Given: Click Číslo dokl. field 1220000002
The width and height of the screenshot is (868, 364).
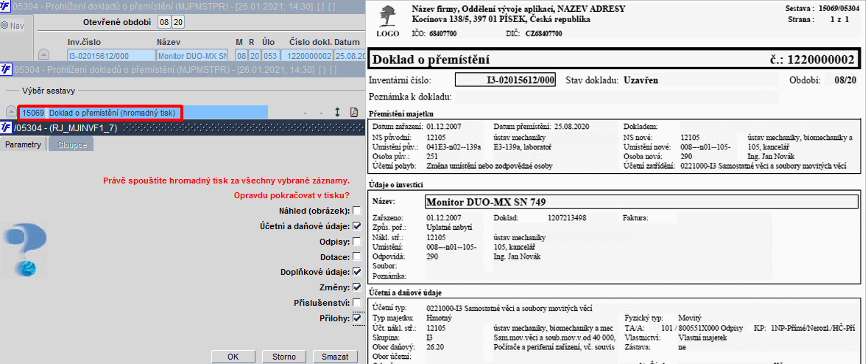Looking at the screenshot, I should [x=306, y=55].
